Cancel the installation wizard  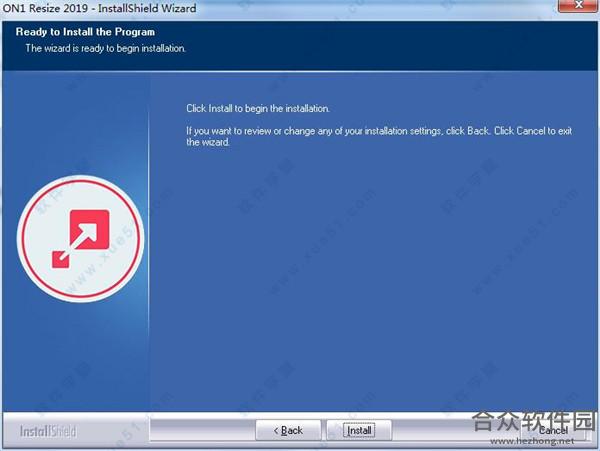tap(553, 430)
